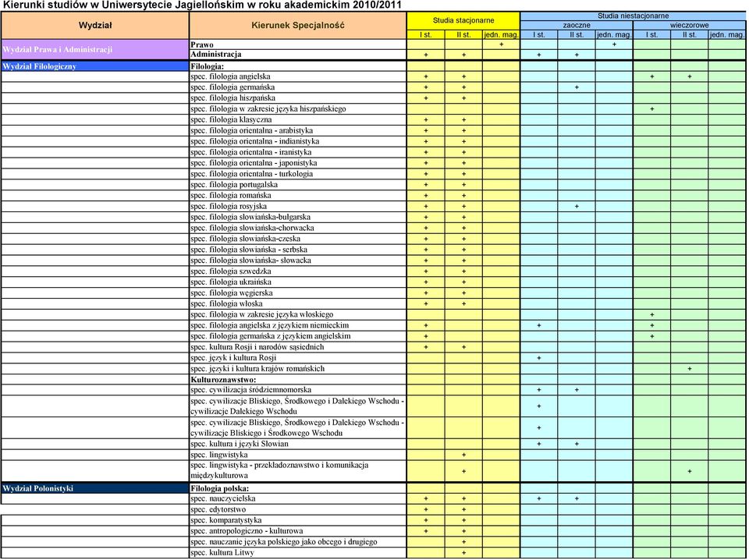Click 'spec. filologia włoska' cell

pos(297,303)
